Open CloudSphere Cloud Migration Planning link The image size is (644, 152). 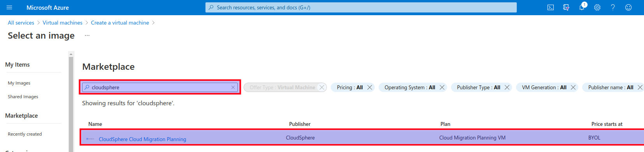pos(142,139)
